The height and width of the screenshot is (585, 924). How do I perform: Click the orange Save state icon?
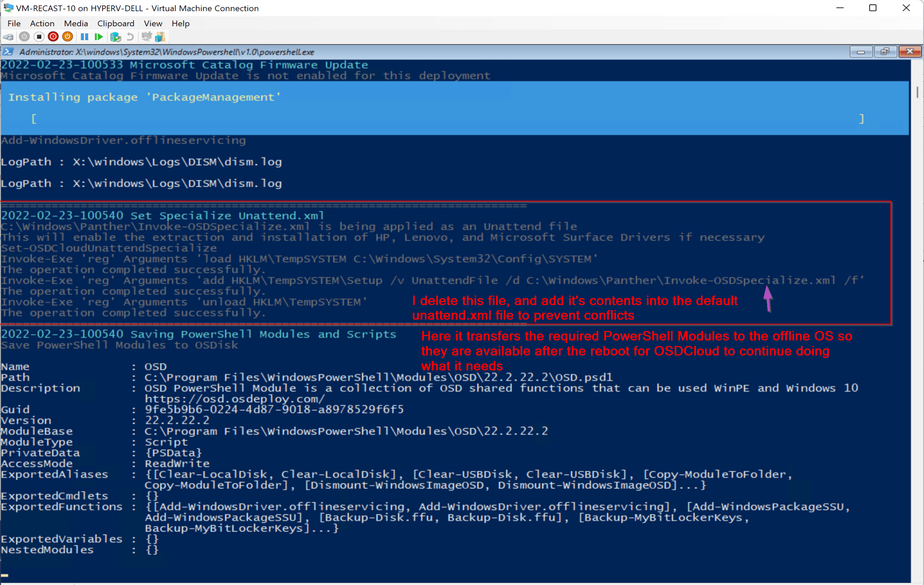click(67, 37)
